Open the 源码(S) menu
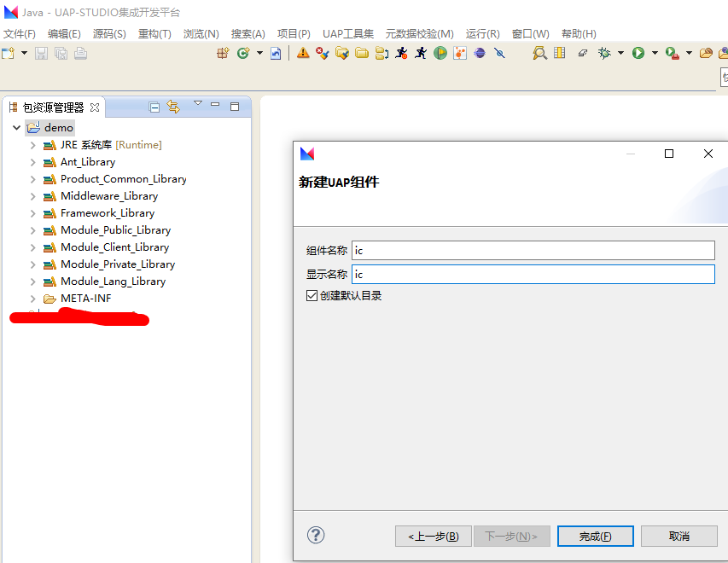The height and width of the screenshot is (563, 728). [109, 34]
